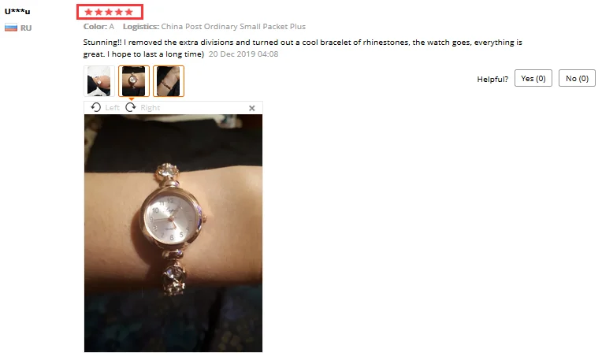Viewport: 602px width, 364px height.
Task: Click the RU country code
Action: click(26, 28)
